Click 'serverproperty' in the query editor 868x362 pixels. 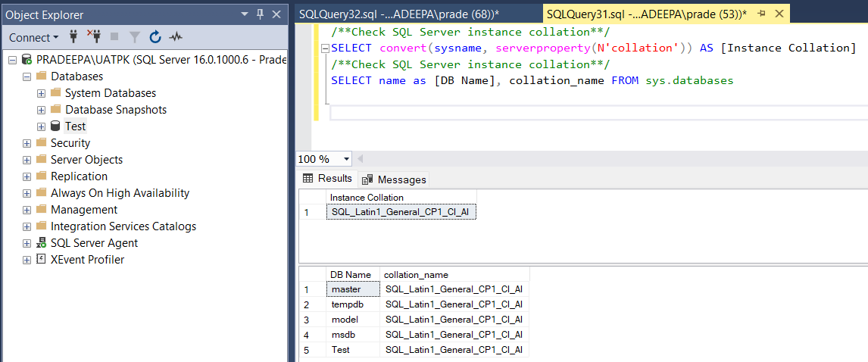(543, 48)
